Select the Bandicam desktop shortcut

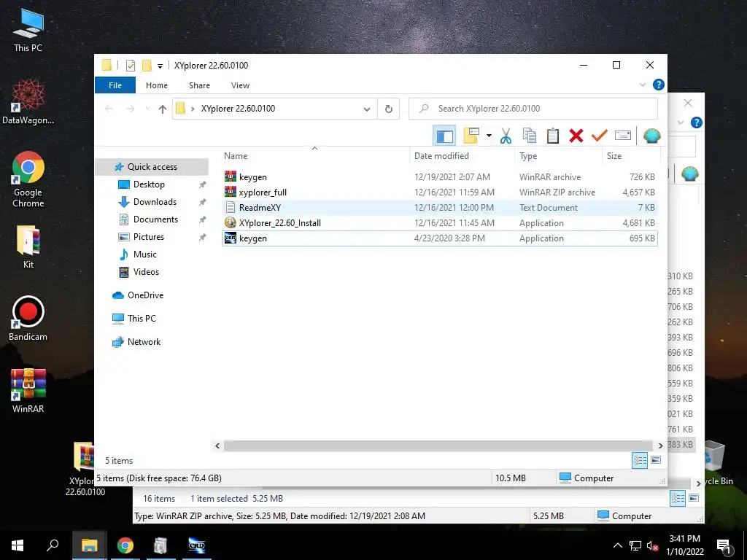[x=28, y=319]
